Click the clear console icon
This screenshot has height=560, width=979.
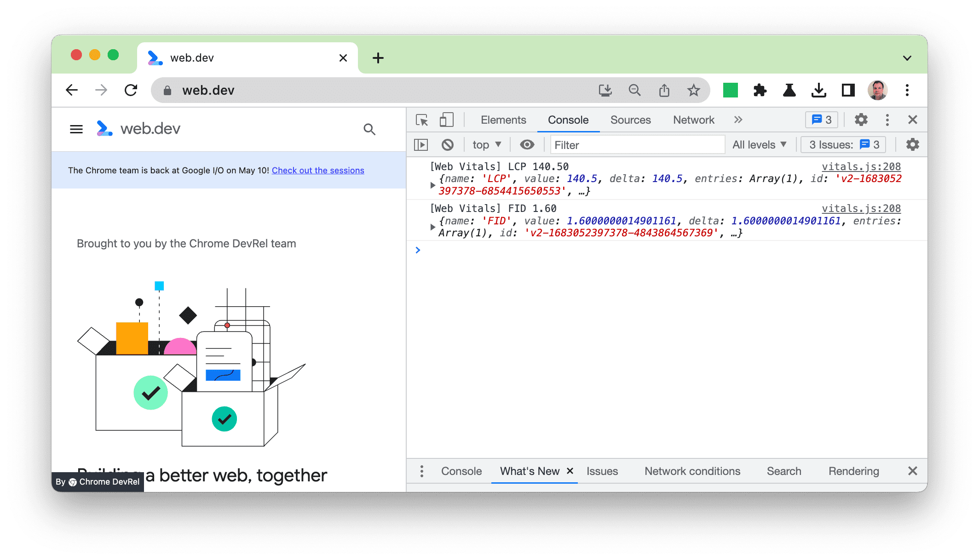coord(446,144)
